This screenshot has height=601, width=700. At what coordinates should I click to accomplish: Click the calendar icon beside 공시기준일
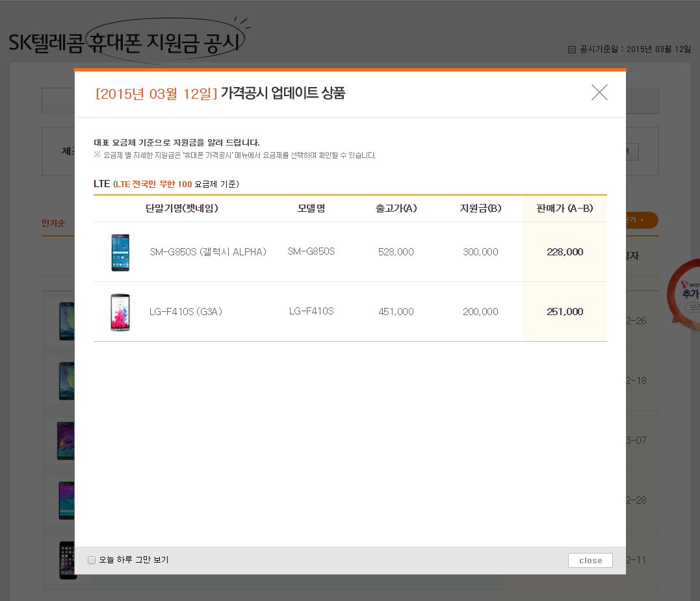[572, 49]
